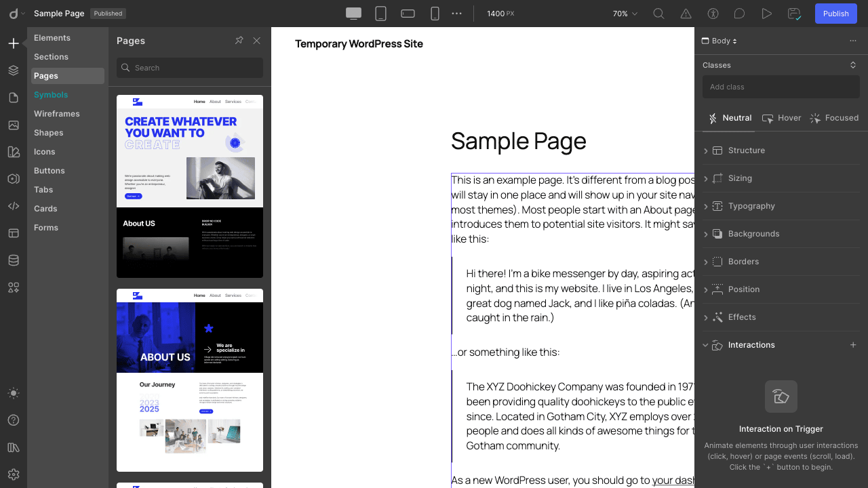The height and width of the screenshot is (488, 868).
Task: Open the app logo dropdown menu
Action: tap(16, 14)
